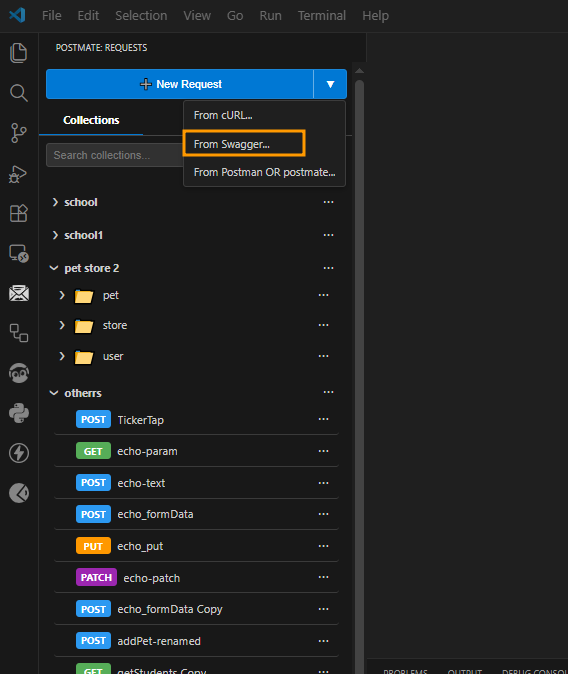The width and height of the screenshot is (568, 674).
Task: Open Source Control view icon
Action: click(18, 133)
